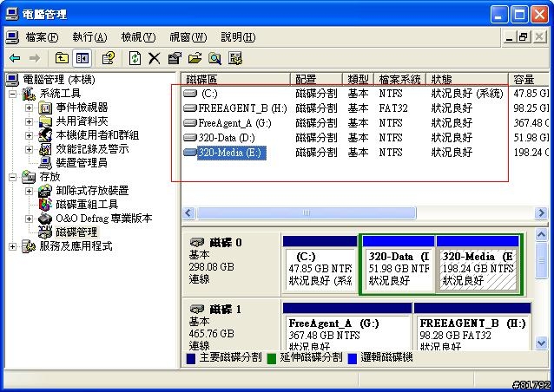Image resolution: width=554 pixels, height=392 pixels.
Task: Select the (C:) volume row
Action: (366, 94)
